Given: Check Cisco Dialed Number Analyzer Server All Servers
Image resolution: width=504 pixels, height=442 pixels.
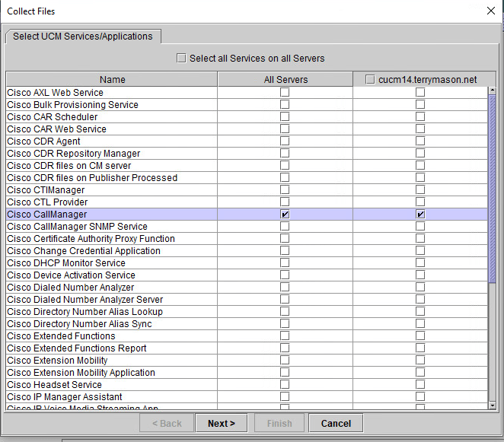Looking at the screenshot, I should coord(285,300).
